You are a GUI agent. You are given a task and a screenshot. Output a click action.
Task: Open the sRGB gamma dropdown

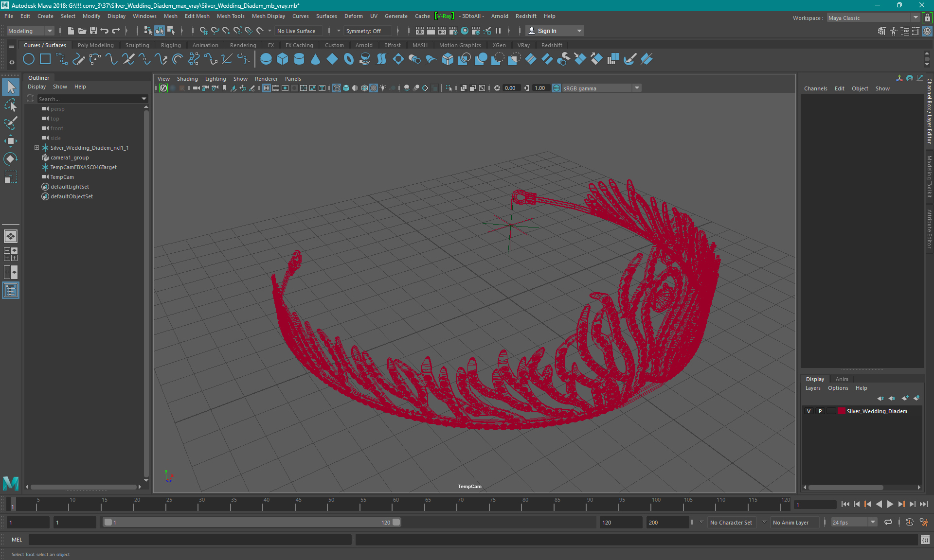click(602, 88)
